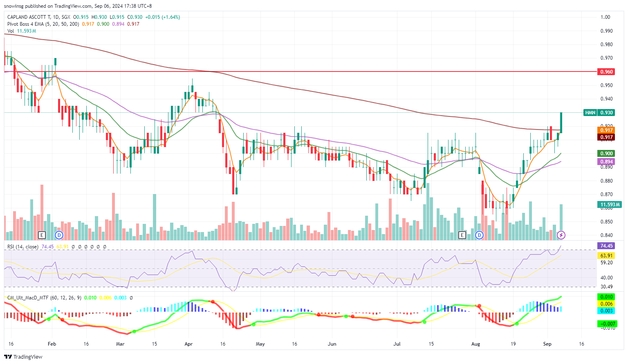This screenshot has width=628, height=364.
Task: Click the Aug label on time axis
Action: tap(475, 344)
